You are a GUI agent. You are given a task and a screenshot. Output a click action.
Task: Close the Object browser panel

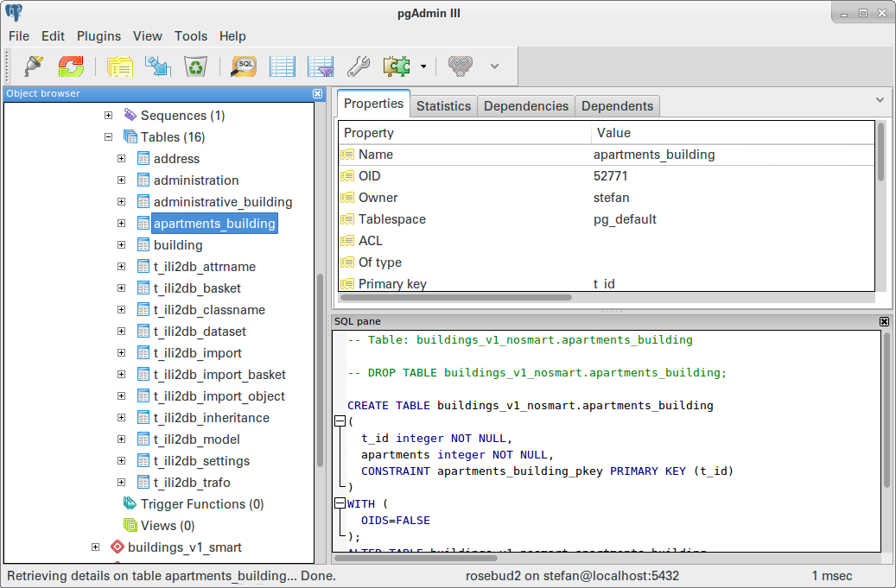point(318,93)
